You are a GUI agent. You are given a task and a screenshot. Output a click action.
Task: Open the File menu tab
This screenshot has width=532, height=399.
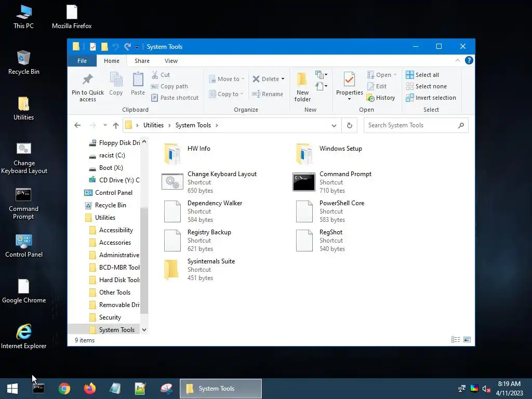pos(82,61)
